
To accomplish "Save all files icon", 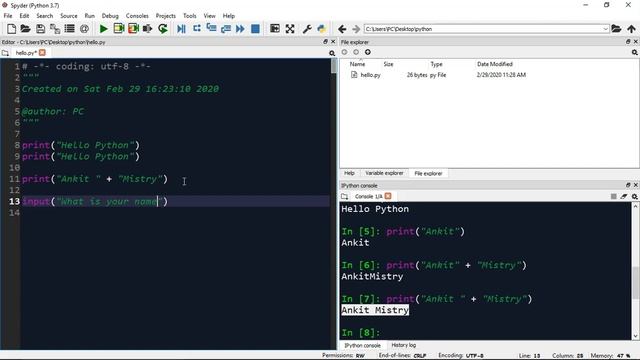I will tap(55, 29).
